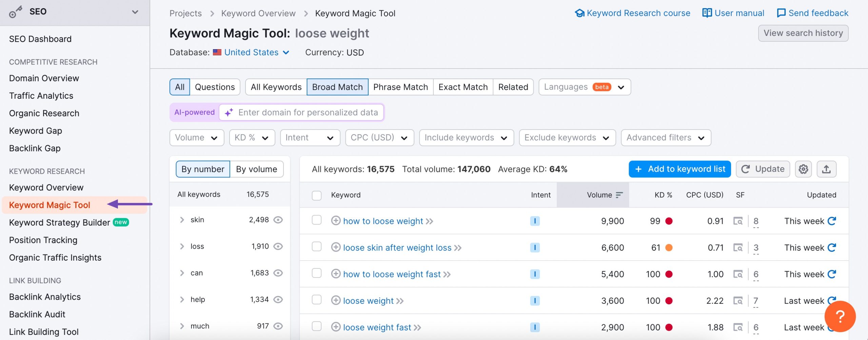This screenshot has height=340, width=868.
Task: Open 'how to loose weight' double-arrow details
Action: 430,221
